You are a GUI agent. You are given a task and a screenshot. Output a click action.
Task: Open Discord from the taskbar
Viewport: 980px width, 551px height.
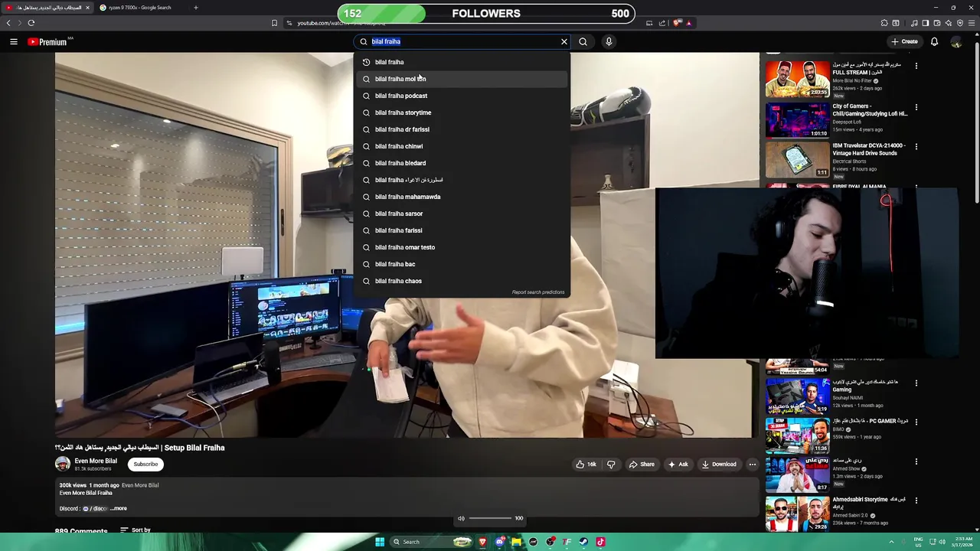pyautogui.click(x=500, y=542)
